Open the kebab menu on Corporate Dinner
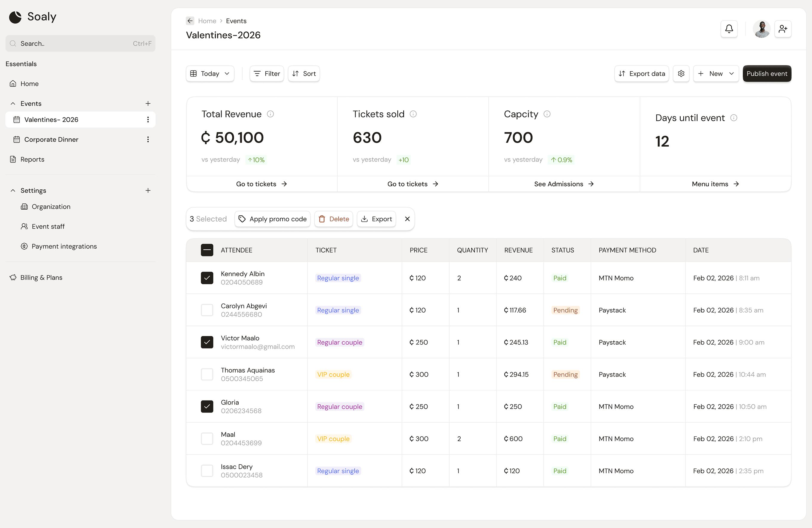 tap(148, 139)
